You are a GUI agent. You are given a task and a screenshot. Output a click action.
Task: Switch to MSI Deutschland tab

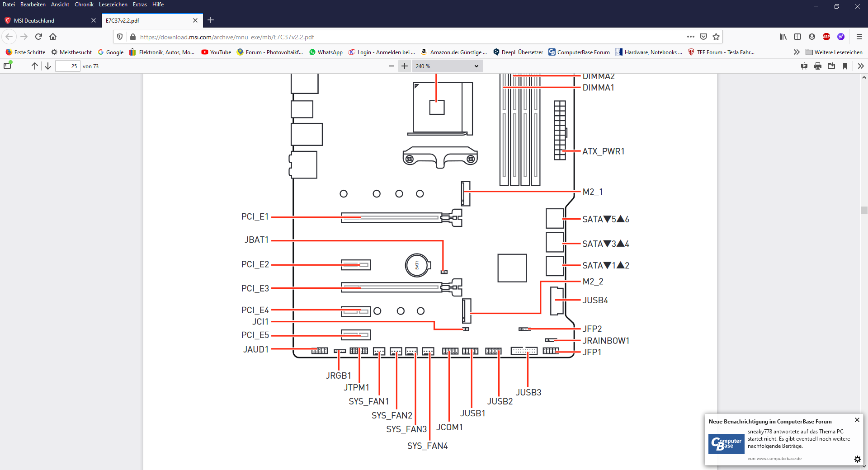click(50, 20)
